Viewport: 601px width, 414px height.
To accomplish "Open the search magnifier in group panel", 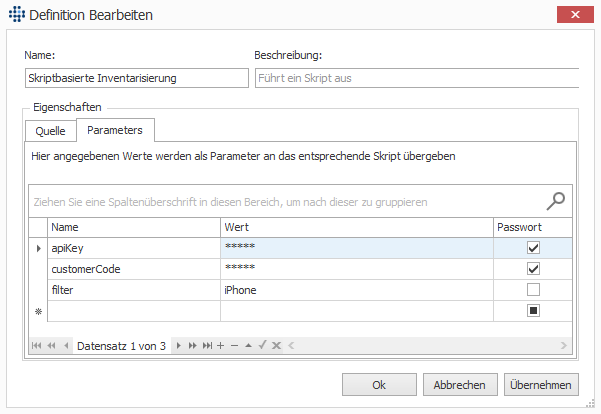I will (555, 201).
